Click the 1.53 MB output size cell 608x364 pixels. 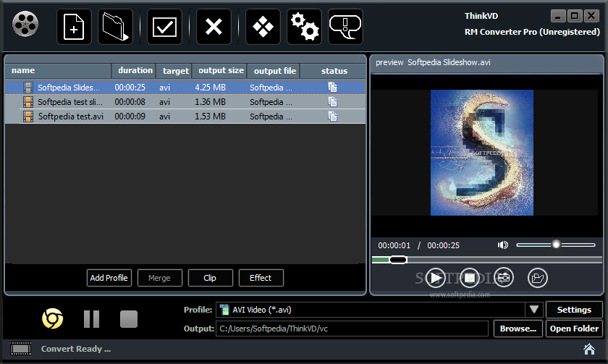point(210,117)
